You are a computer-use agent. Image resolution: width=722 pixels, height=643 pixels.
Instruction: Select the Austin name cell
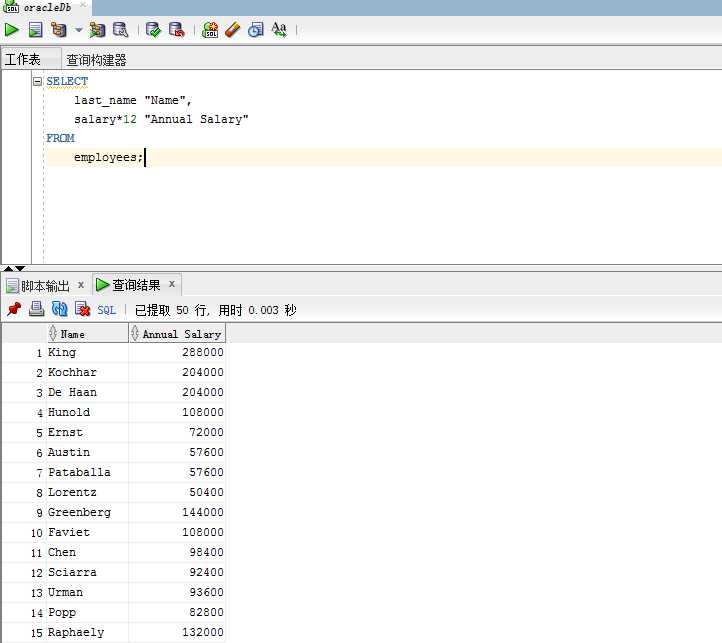87,452
